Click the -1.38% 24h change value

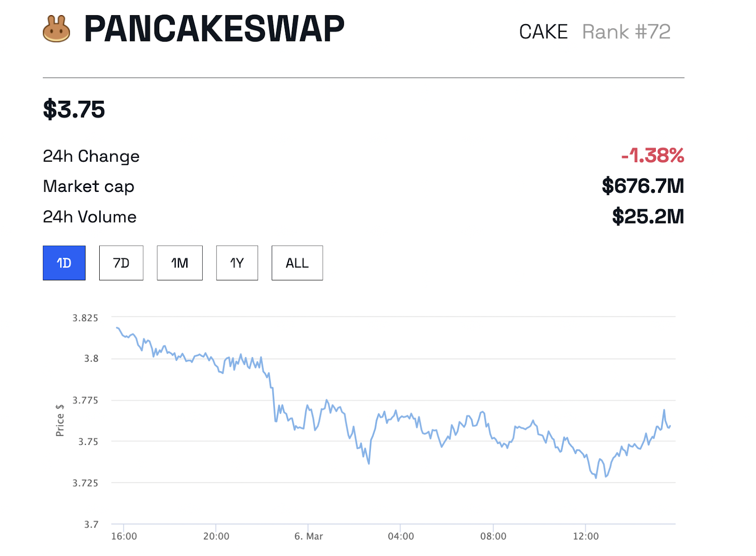pyautogui.click(x=653, y=156)
